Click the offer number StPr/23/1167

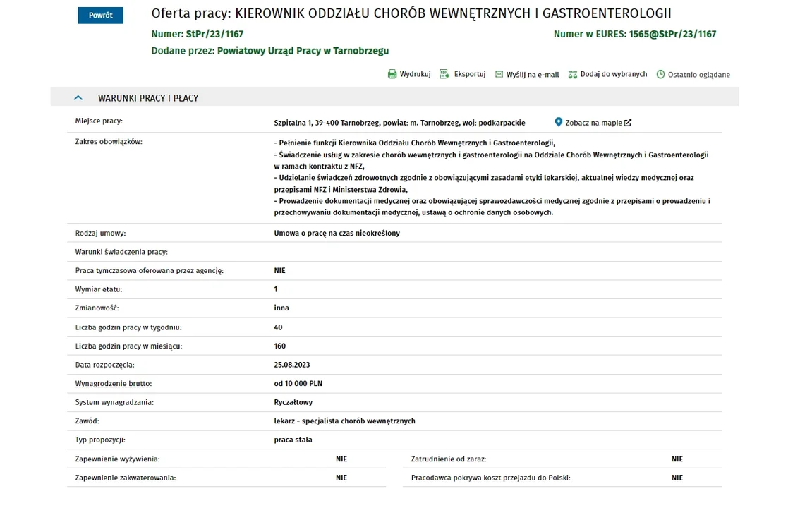(214, 34)
